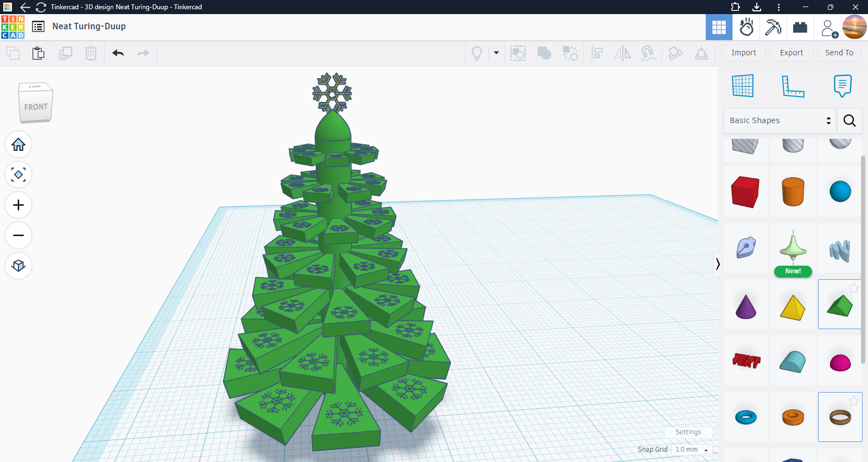
Task: Switch to 3D design grid view
Action: [719, 27]
